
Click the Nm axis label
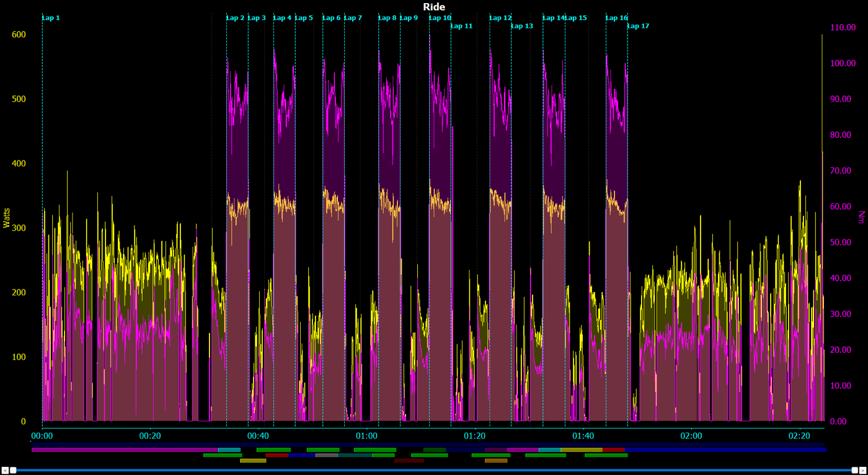[861, 217]
